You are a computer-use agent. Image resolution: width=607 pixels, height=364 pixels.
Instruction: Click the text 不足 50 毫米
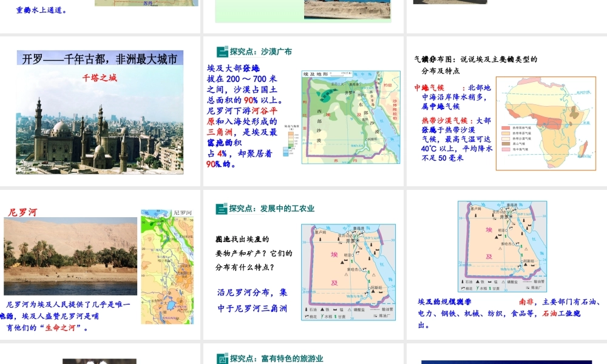[443, 158]
